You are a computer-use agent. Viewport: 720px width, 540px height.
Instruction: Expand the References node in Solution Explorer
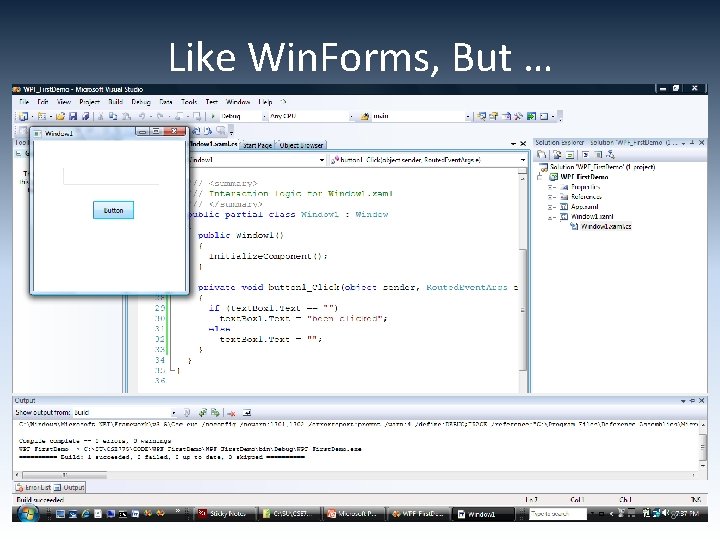click(551, 197)
